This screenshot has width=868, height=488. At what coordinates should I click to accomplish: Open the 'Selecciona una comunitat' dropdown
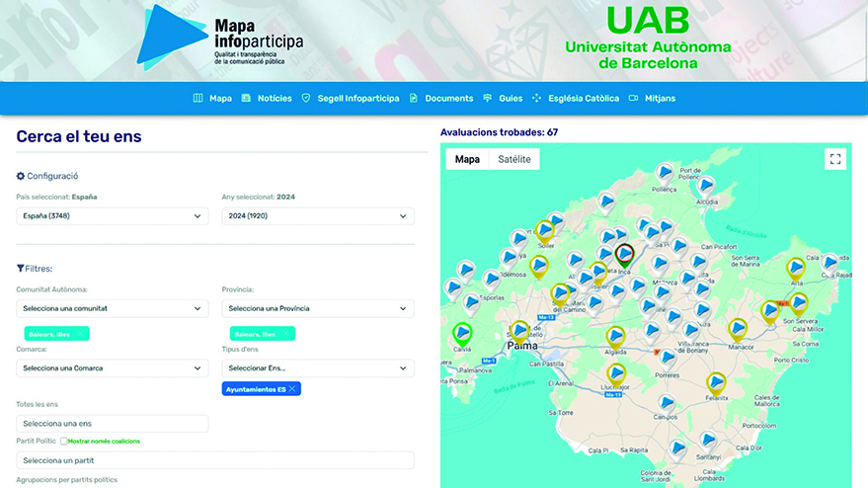click(113, 309)
